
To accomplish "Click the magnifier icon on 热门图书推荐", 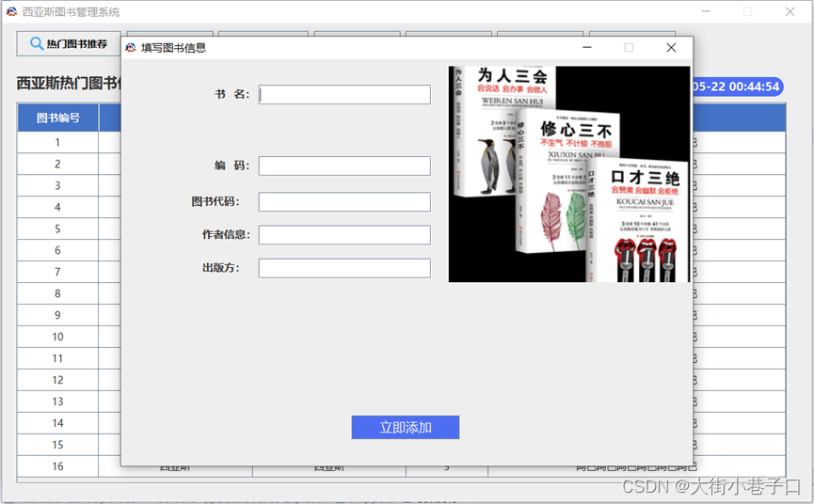I will pyautogui.click(x=37, y=43).
